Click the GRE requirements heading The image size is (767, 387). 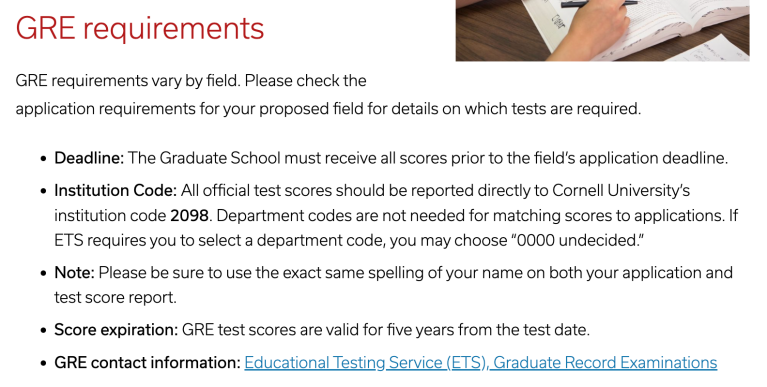140,28
